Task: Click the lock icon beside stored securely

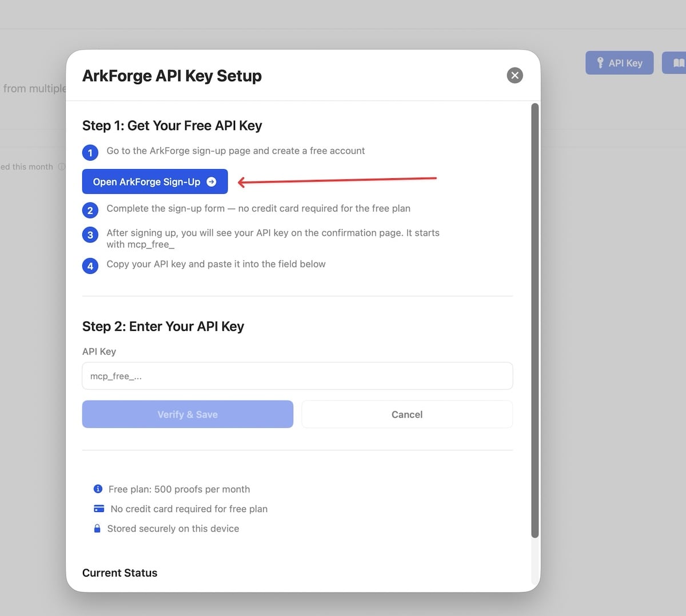Action: (97, 528)
